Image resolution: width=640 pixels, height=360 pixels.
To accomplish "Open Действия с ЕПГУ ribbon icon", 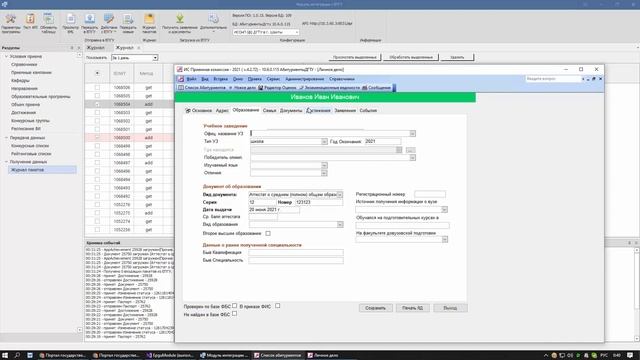I will pyautogui.click(x=109, y=23).
